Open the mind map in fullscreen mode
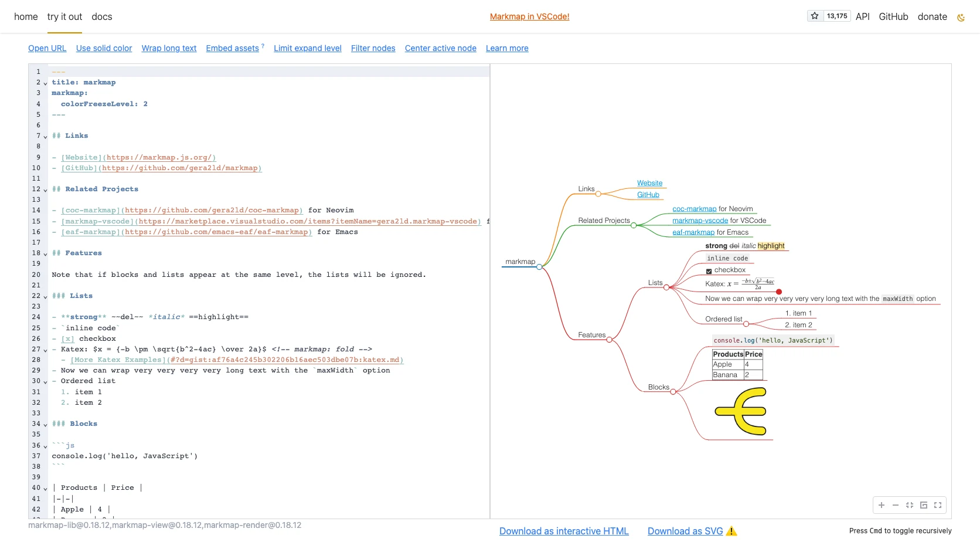 [938, 505]
